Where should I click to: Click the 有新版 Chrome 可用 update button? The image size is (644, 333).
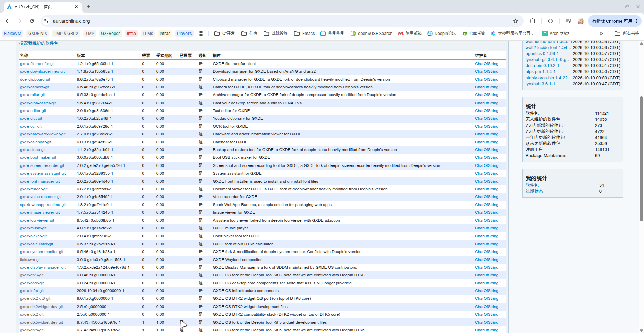coord(614,21)
